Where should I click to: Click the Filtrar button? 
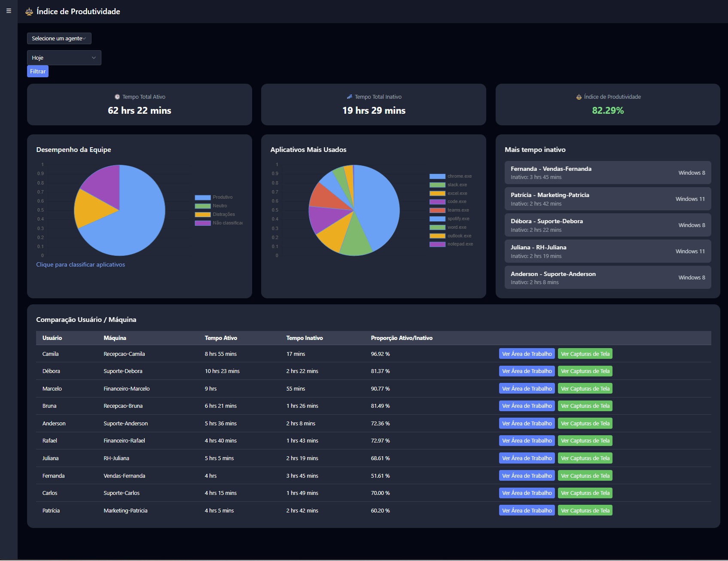pyautogui.click(x=37, y=71)
